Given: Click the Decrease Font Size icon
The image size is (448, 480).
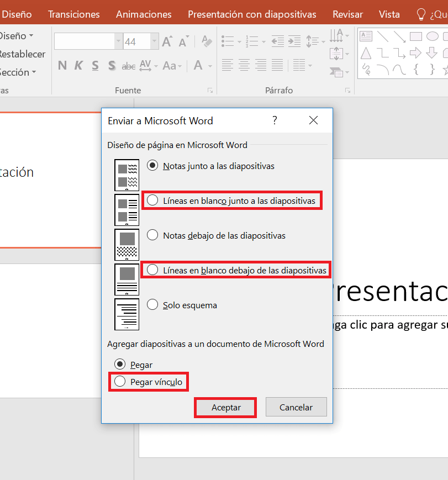Looking at the screenshot, I should coord(184,41).
